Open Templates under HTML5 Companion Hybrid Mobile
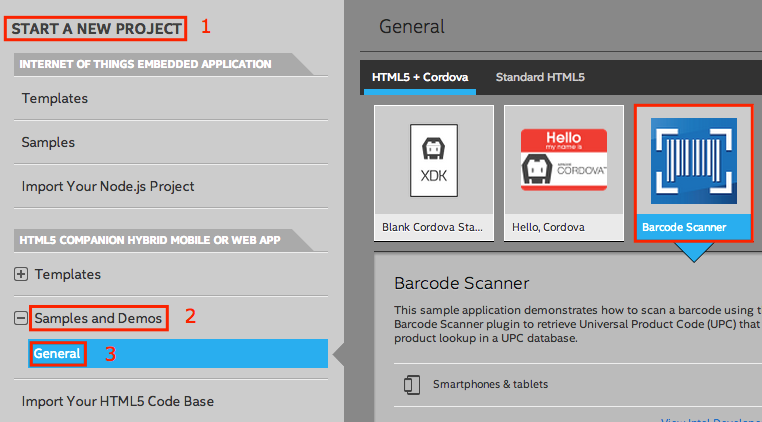The height and width of the screenshot is (422, 762). [x=68, y=274]
